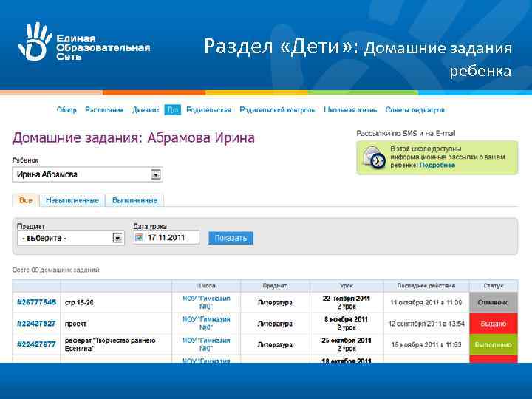This screenshot has width=532, height=399.
Task: Open the Родительская menu item
Action: pyautogui.click(x=208, y=110)
